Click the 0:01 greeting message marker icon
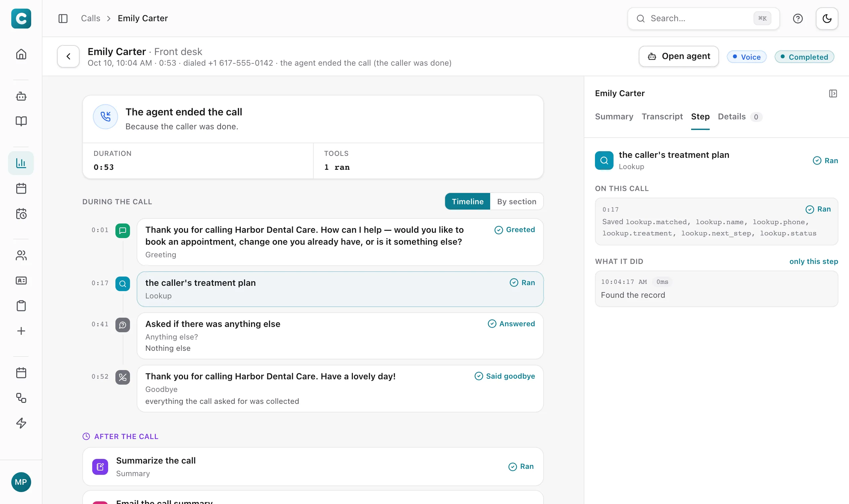This screenshot has width=849, height=504. click(x=123, y=230)
